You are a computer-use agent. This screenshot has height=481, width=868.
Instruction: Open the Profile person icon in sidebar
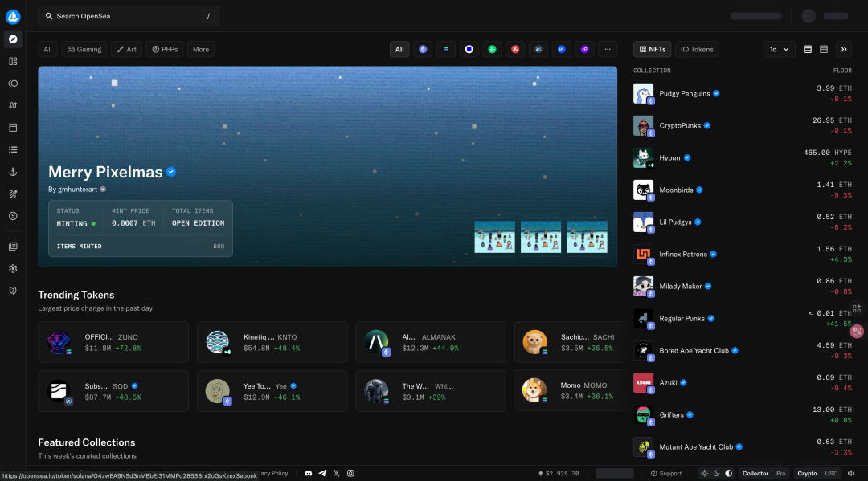(13, 216)
